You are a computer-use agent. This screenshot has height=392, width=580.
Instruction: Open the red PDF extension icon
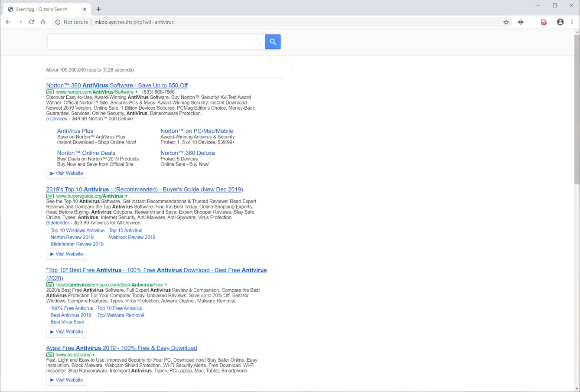tap(544, 22)
